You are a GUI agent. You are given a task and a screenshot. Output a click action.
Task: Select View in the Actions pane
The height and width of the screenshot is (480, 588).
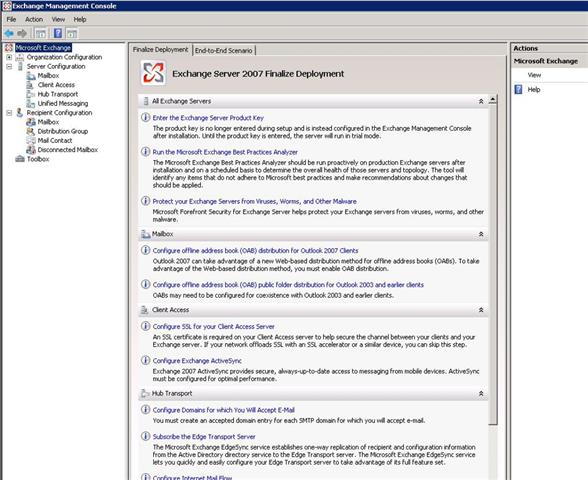(534, 75)
